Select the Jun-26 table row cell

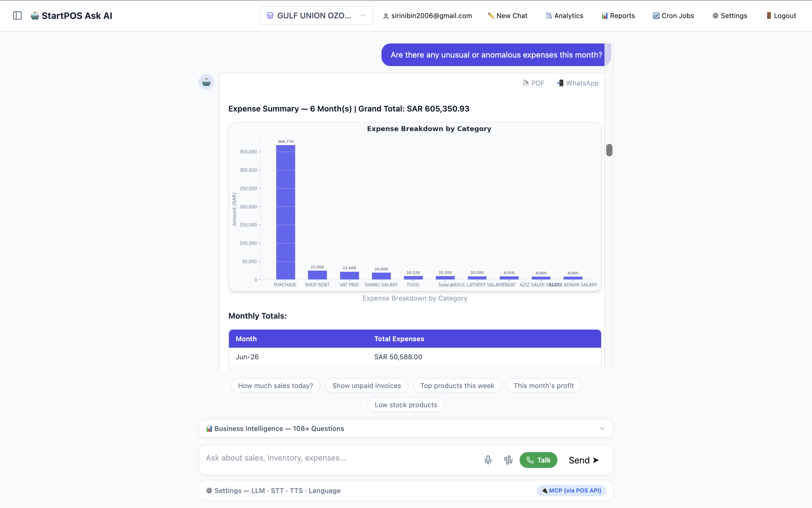click(247, 357)
